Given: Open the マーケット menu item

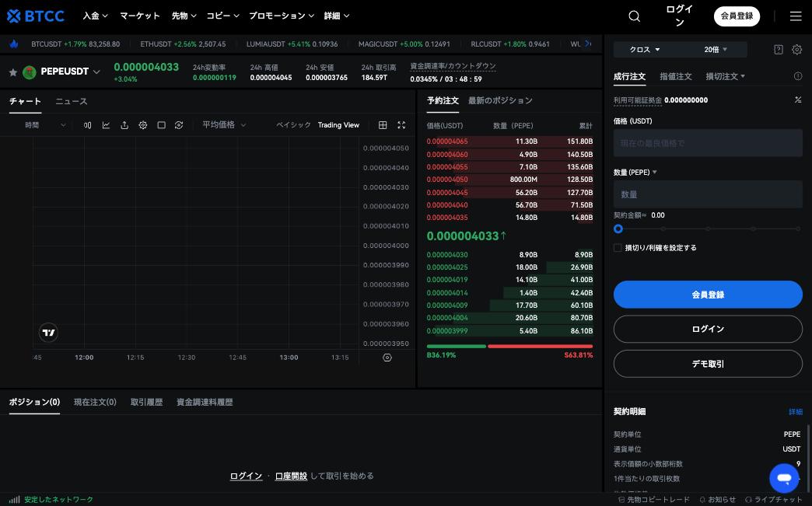Looking at the screenshot, I should click(140, 16).
